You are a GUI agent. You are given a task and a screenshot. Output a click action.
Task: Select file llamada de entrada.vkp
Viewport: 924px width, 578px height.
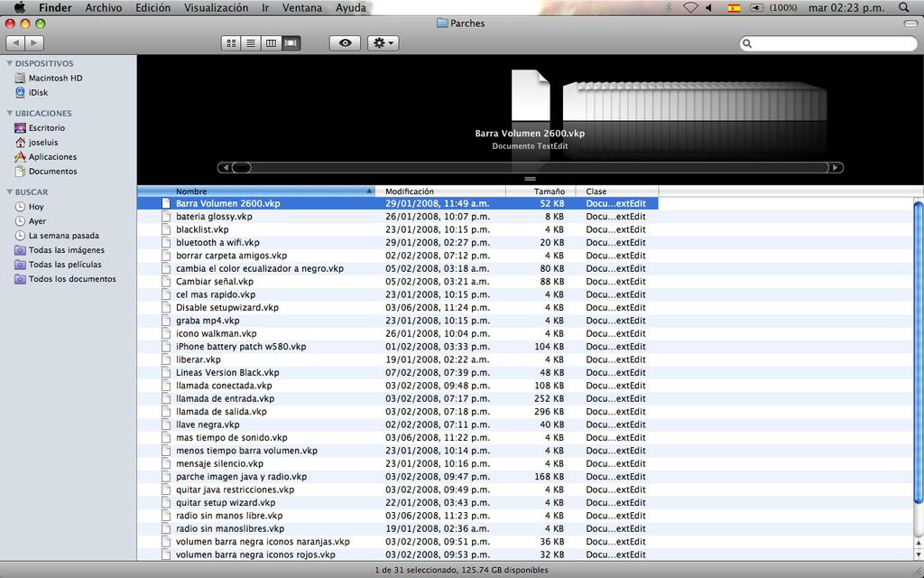point(225,398)
